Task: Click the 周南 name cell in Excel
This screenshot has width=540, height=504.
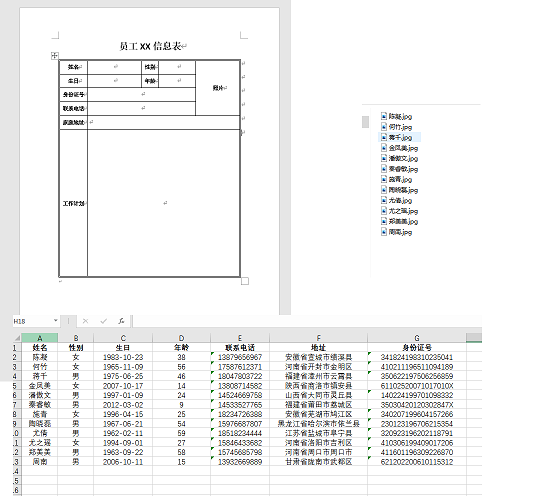Action: point(40,462)
